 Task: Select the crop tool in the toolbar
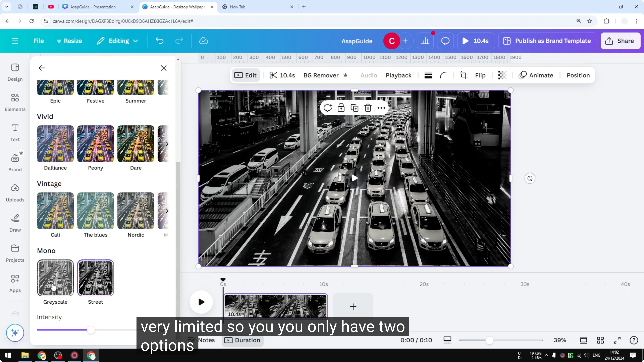coord(463,75)
